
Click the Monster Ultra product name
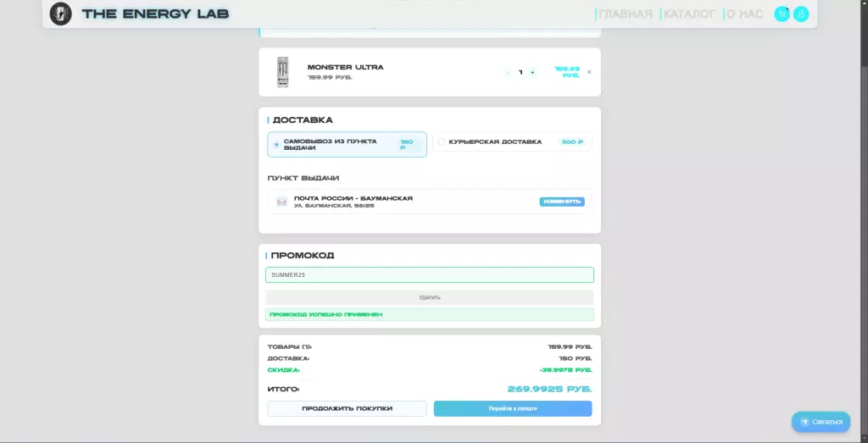346,68
